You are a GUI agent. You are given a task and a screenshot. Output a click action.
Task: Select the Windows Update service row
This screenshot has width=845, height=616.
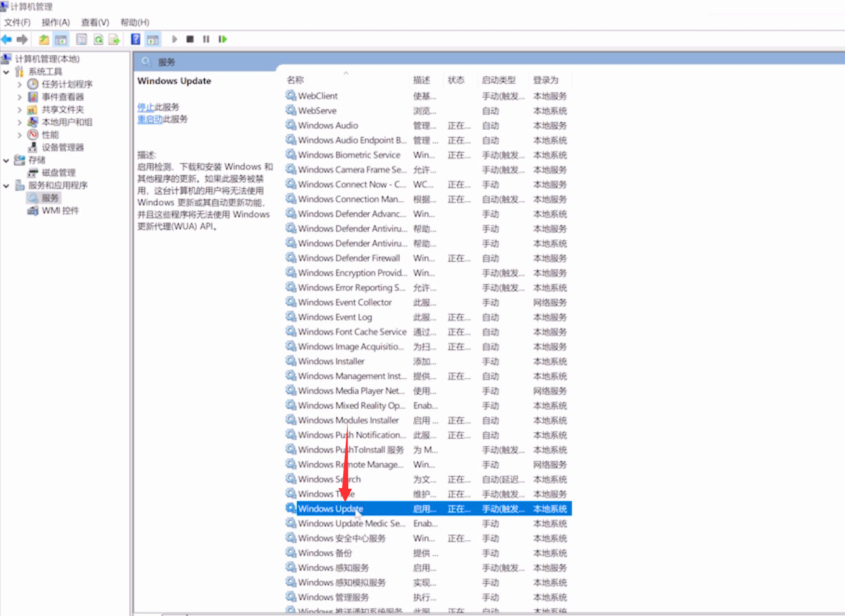point(428,509)
